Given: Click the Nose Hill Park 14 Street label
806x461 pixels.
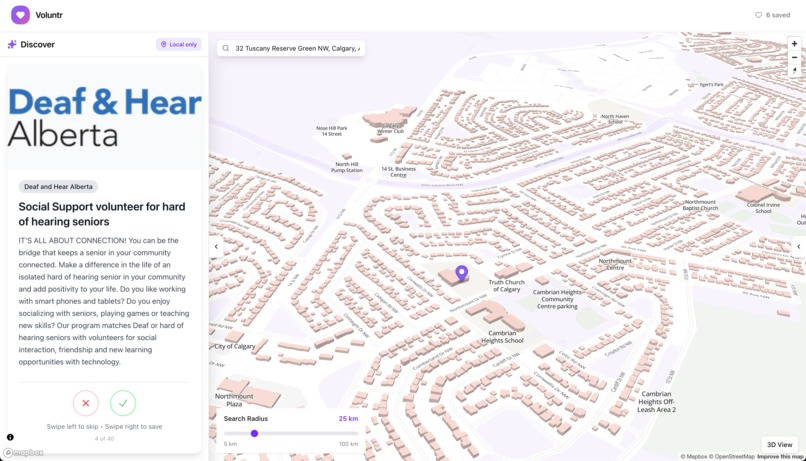Looking at the screenshot, I should pos(332,131).
